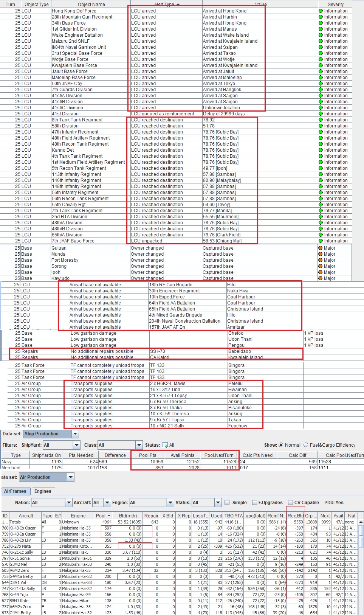Click Information icon for 8th Tank Tank Regiment
The height and width of the screenshot is (615, 364).
point(321,120)
